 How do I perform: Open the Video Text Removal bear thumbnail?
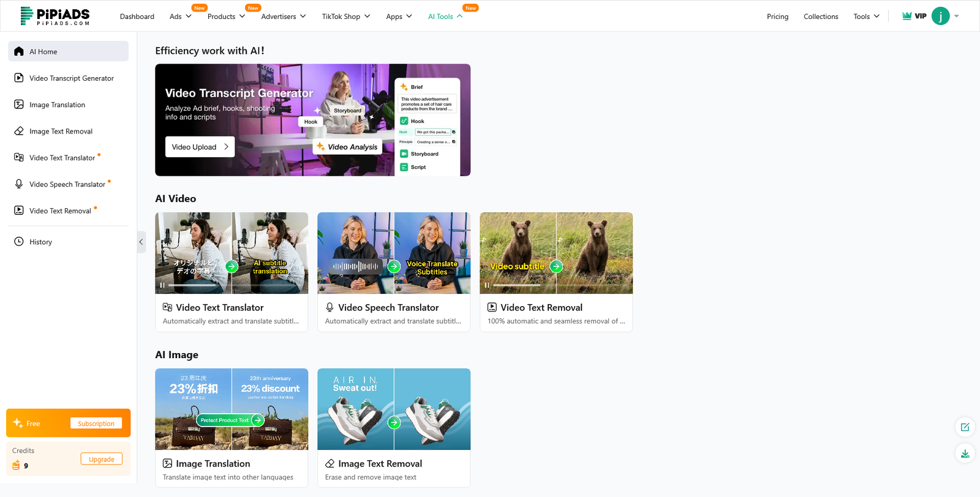(556, 253)
